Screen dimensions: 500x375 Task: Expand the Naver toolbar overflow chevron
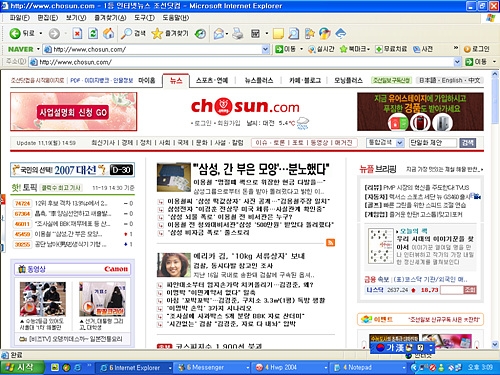point(456,49)
